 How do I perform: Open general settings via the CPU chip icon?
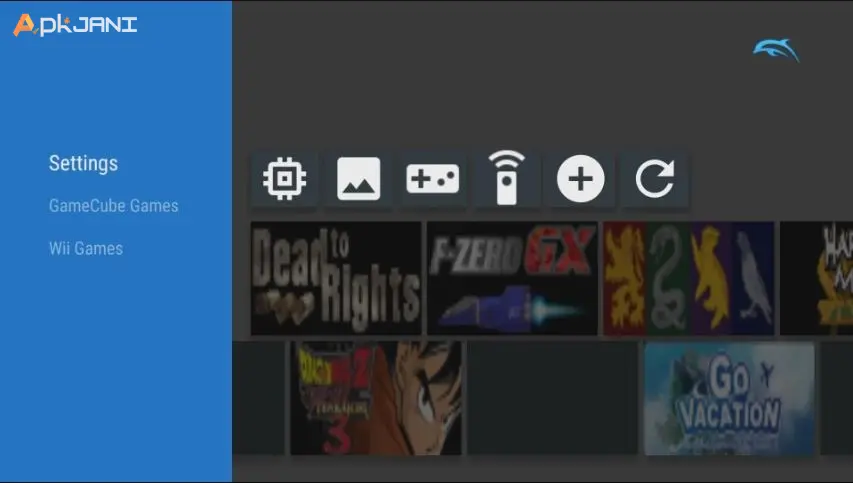(x=285, y=180)
